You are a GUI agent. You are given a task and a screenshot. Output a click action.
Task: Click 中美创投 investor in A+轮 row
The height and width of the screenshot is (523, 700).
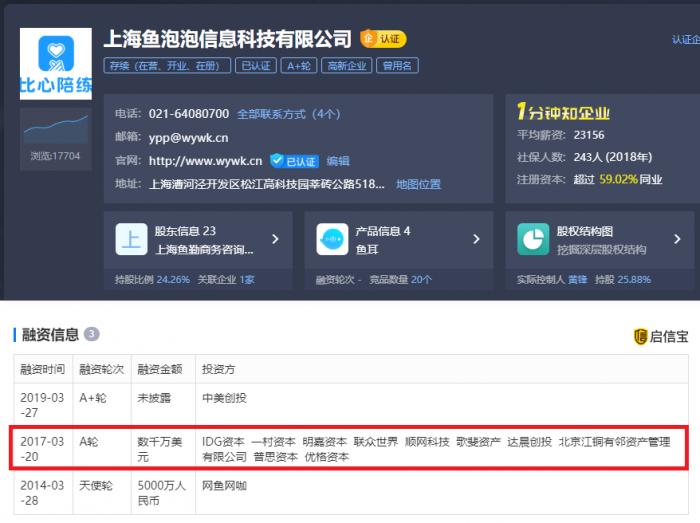222,397
